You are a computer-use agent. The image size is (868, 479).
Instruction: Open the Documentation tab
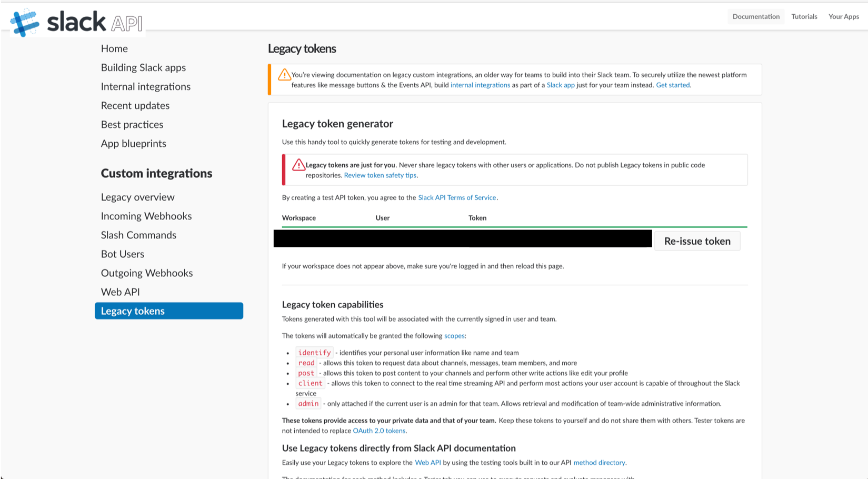[x=756, y=16]
